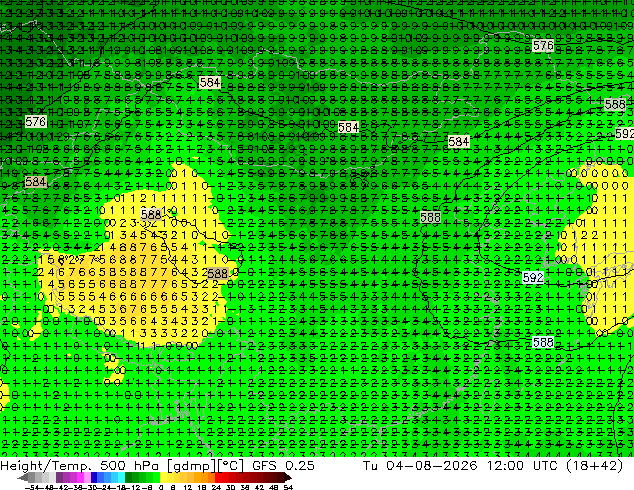Click the magenta segment of the color legend
The height and width of the screenshot is (490, 634).
click(x=80, y=477)
